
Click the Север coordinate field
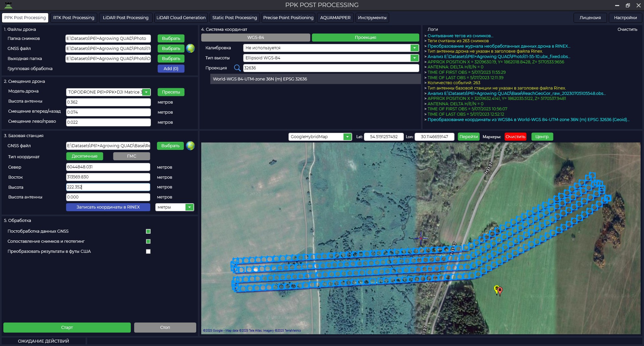coord(108,167)
